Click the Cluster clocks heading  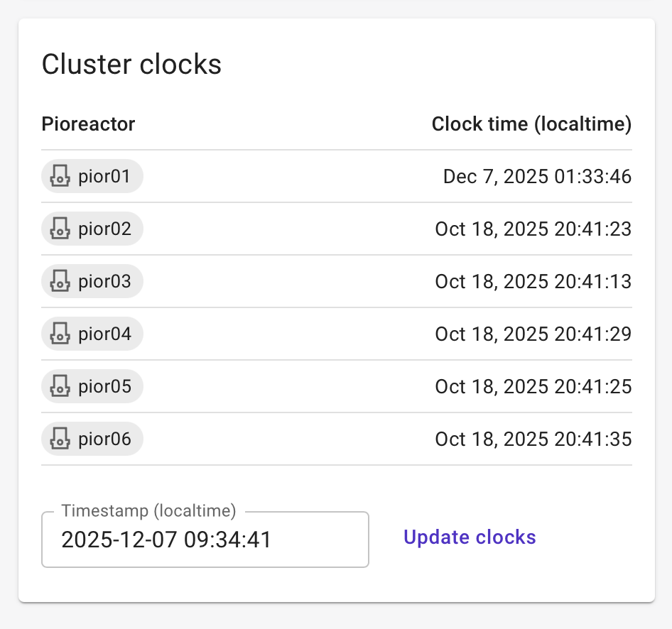coord(131,65)
